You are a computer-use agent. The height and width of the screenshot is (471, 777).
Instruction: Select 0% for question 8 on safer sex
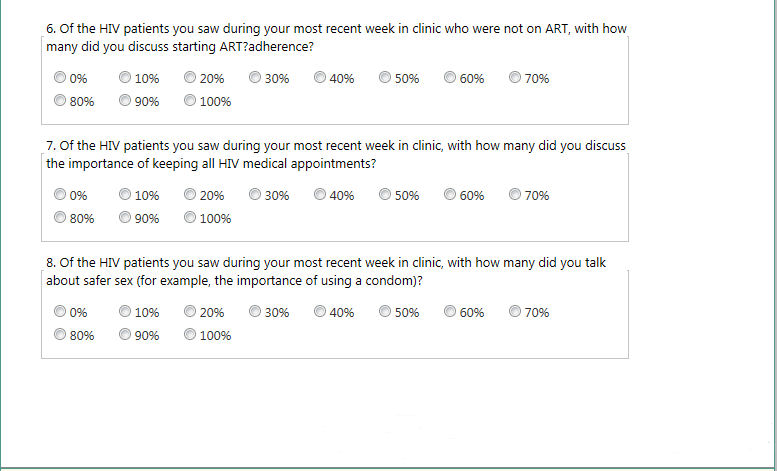coord(60,312)
